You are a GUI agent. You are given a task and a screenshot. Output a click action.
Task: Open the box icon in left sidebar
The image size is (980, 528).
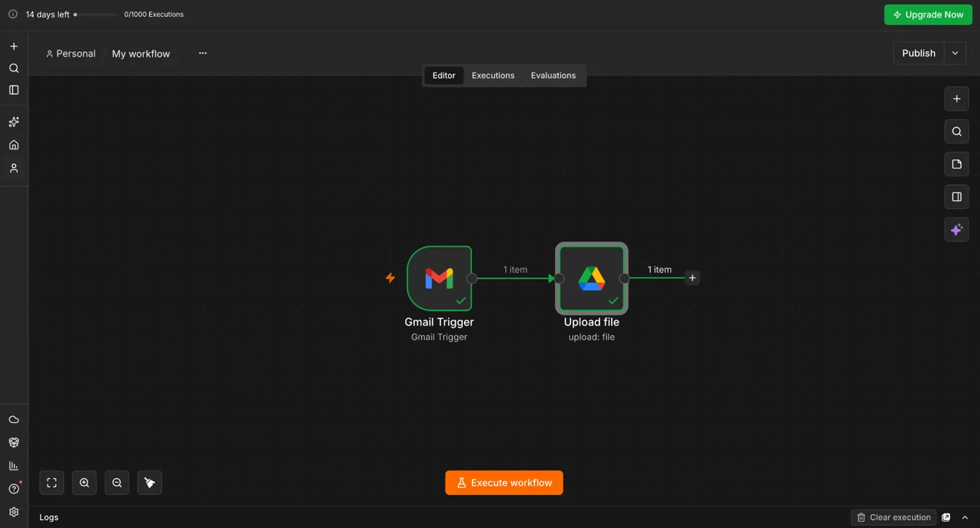[x=13, y=443]
